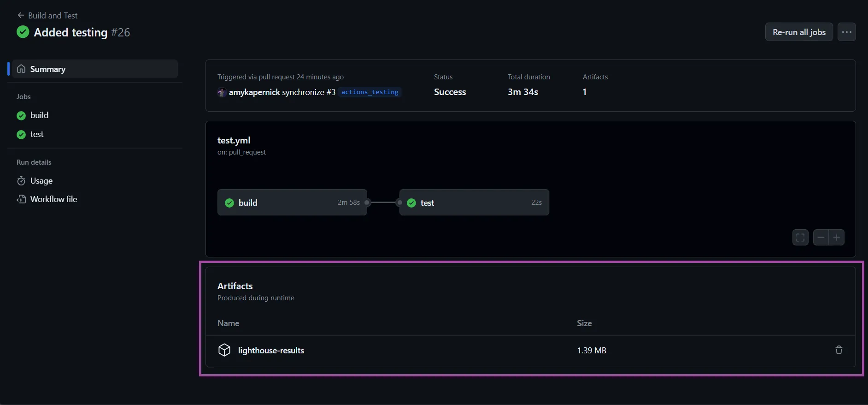
Task: Click the lighthouse-results package icon
Action: 224,350
